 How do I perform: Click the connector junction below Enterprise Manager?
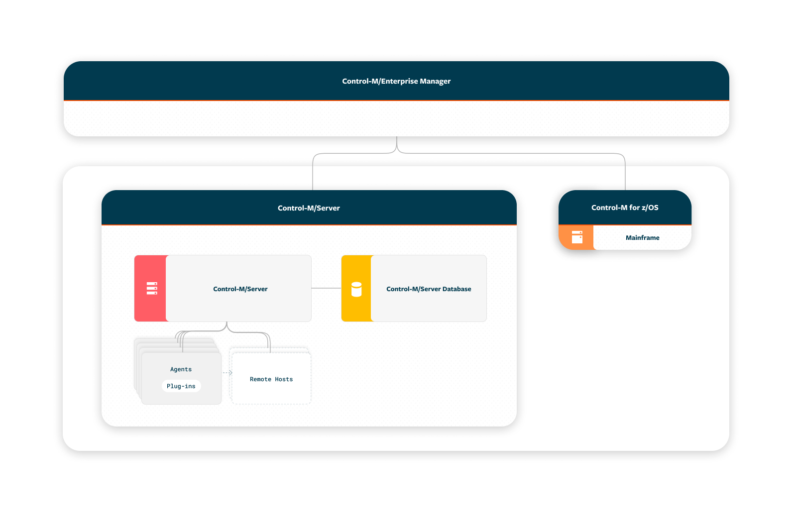(x=397, y=147)
